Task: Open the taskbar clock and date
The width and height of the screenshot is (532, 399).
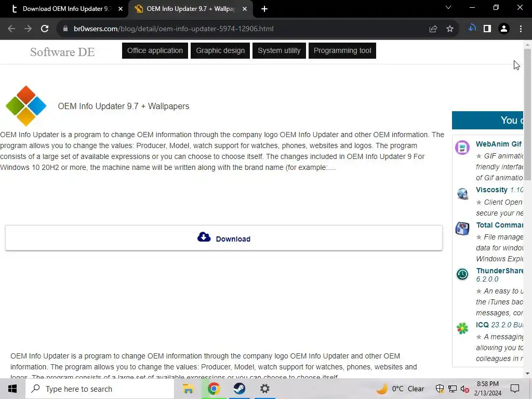Action: click(487, 389)
